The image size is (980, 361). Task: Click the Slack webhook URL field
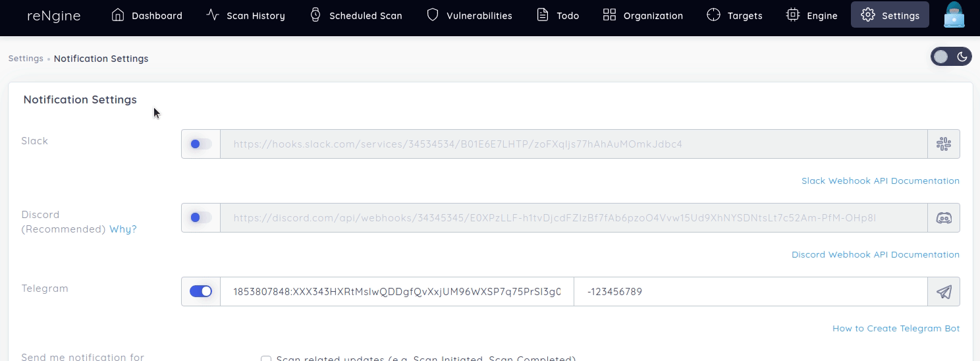tap(574, 144)
